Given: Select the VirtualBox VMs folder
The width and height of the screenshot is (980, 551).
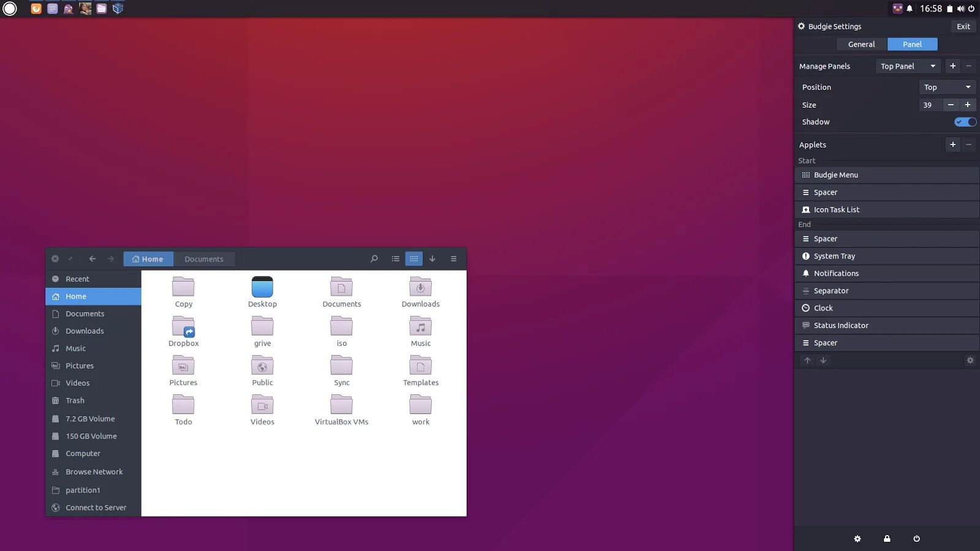Looking at the screenshot, I should pos(342,410).
